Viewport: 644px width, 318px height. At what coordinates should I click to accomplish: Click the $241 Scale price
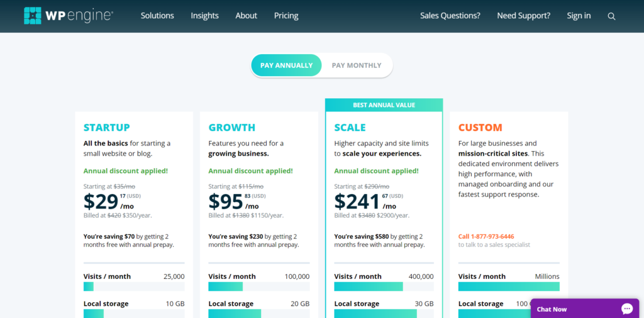357,202
